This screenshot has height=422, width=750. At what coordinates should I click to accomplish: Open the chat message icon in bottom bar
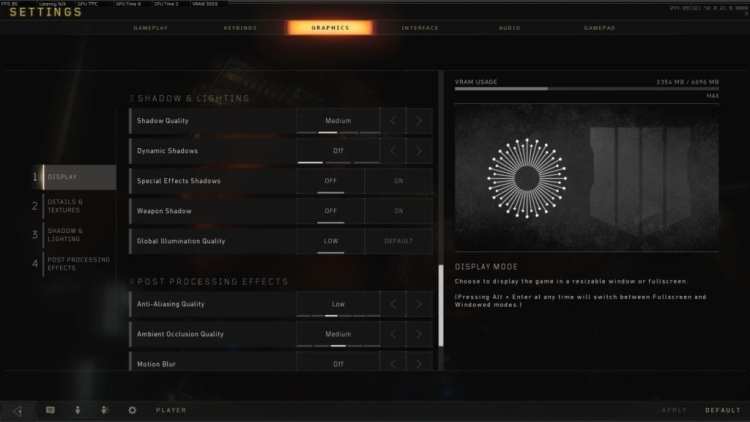[50, 410]
